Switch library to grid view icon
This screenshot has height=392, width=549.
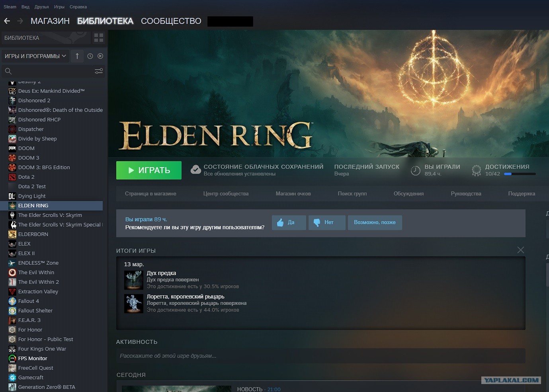click(99, 38)
